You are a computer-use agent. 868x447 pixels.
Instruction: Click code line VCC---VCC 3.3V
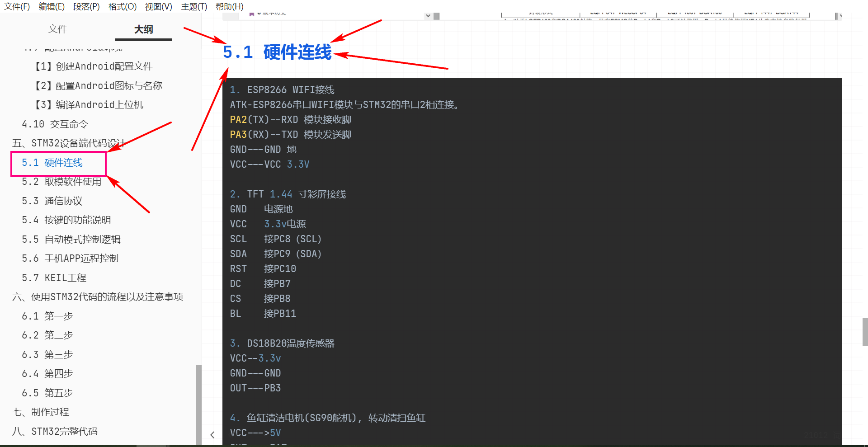[270, 165]
